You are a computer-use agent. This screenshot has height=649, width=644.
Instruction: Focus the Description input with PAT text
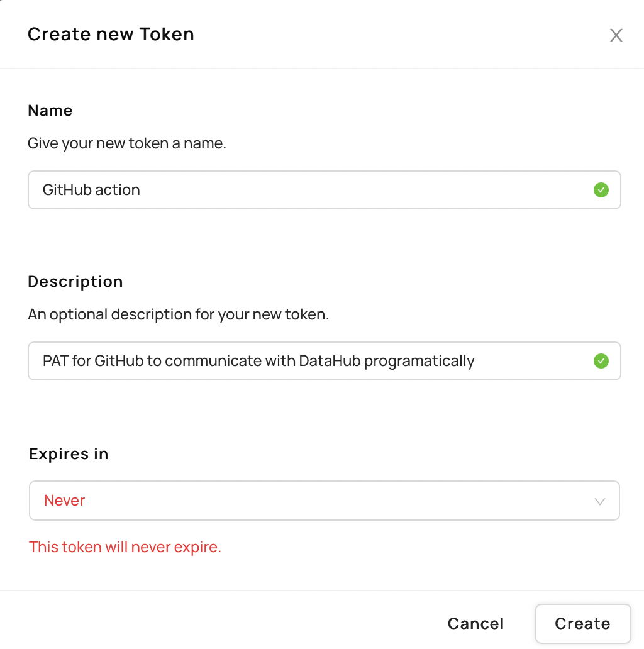point(314,361)
